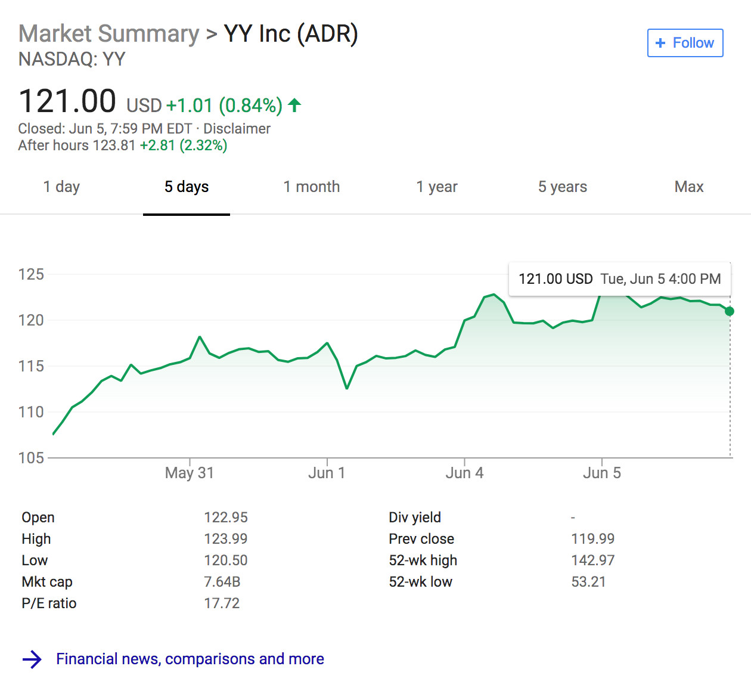This screenshot has width=751, height=700.
Task: Click the Follow button
Action: (685, 43)
